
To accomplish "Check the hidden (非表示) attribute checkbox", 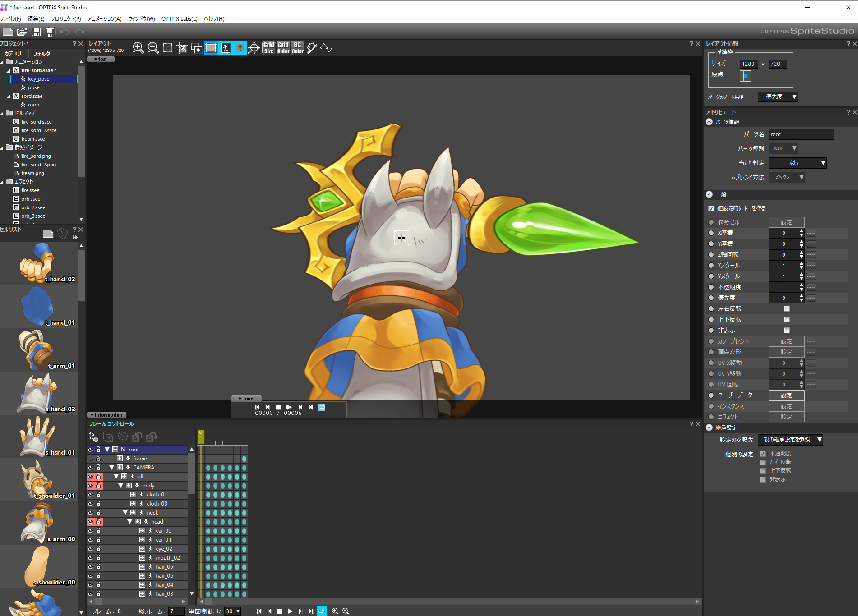I will point(787,331).
